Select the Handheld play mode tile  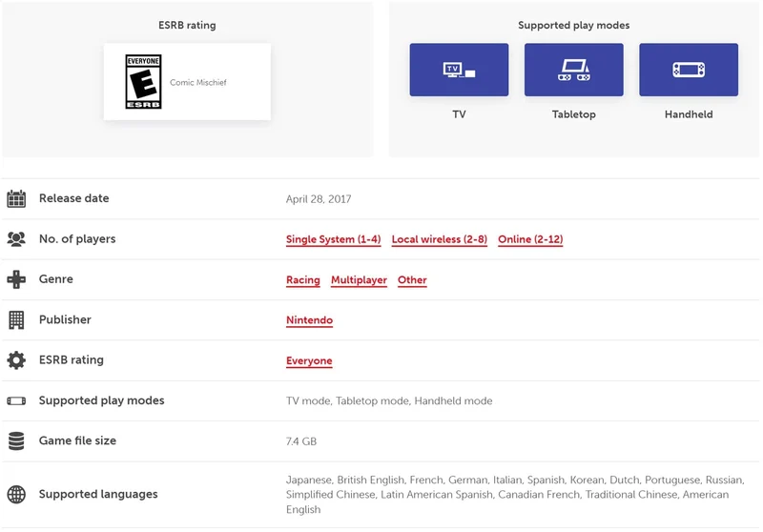(x=689, y=70)
